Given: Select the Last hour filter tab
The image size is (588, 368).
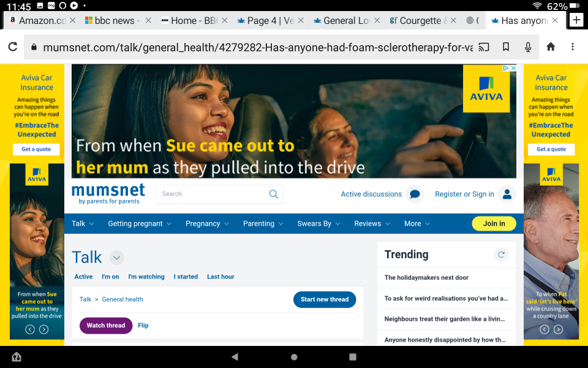Looking at the screenshot, I should click(x=221, y=277).
